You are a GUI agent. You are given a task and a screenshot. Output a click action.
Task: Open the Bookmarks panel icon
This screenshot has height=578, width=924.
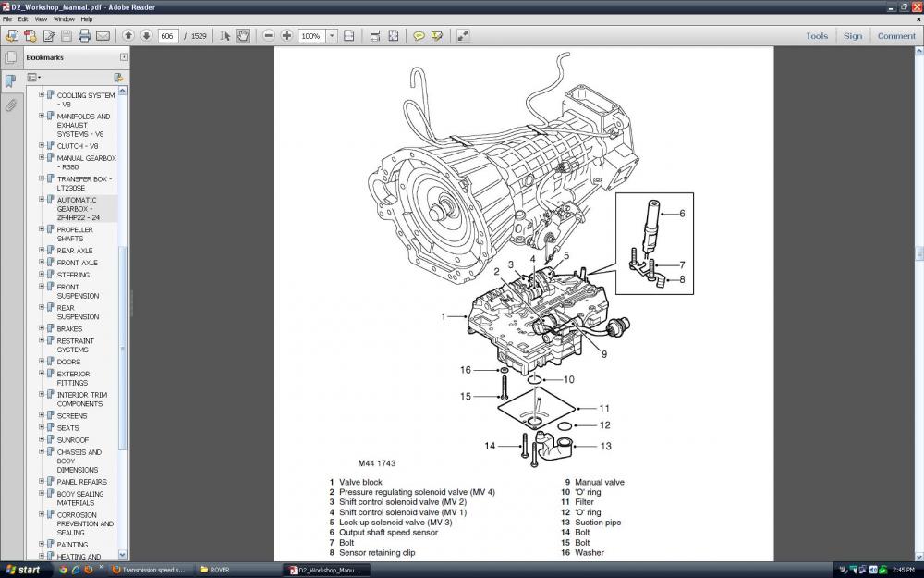point(10,80)
